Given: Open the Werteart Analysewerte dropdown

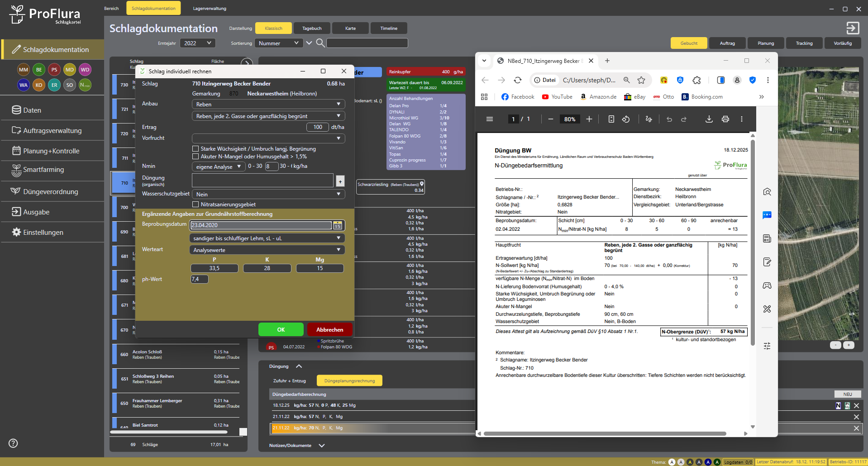Looking at the screenshot, I should 267,250.
